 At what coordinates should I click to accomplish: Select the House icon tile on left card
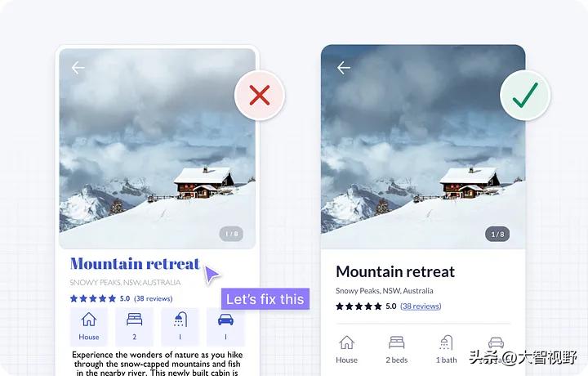tap(89, 326)
